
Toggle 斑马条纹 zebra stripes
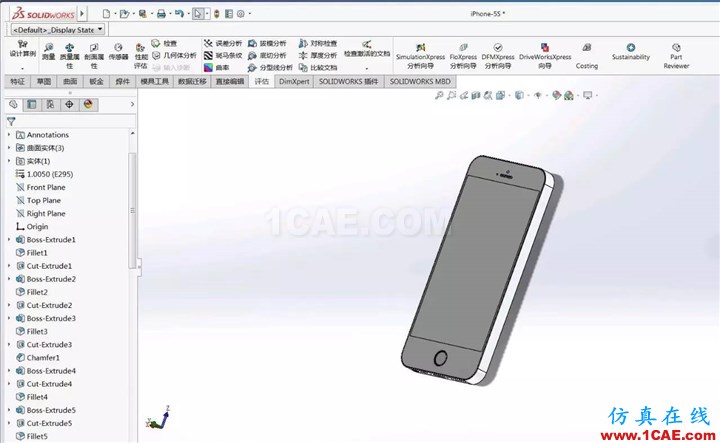pyautogui.click(x=223, y=55)
